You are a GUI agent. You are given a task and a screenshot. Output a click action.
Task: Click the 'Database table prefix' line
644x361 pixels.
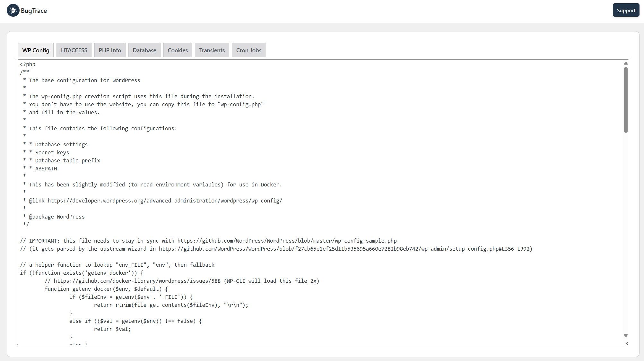tap(62, 160)
